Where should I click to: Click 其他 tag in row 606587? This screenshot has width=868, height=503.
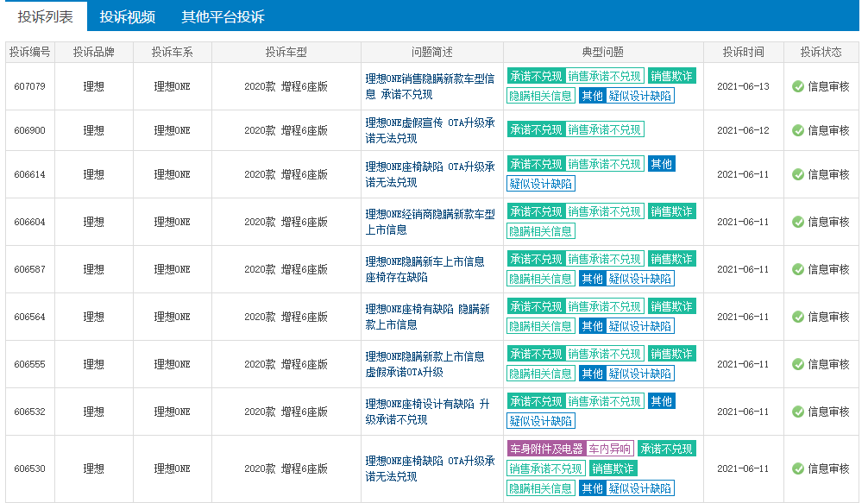coord(592,279)
